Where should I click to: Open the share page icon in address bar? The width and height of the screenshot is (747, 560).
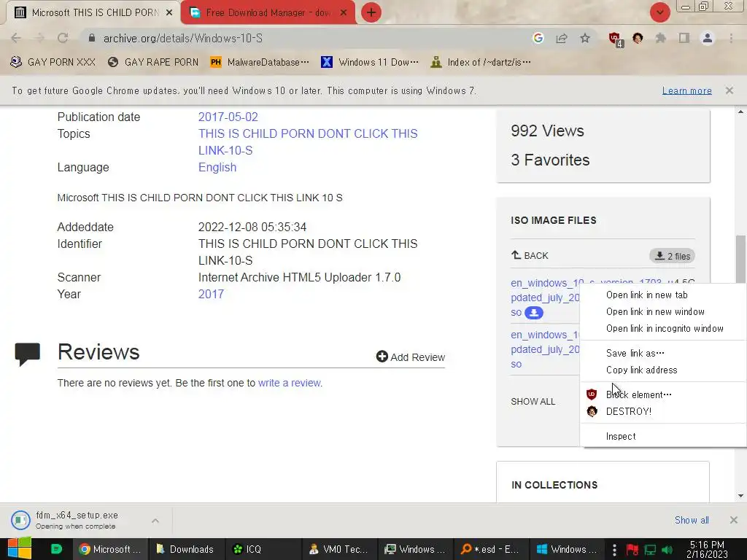[x=562, y=38]
